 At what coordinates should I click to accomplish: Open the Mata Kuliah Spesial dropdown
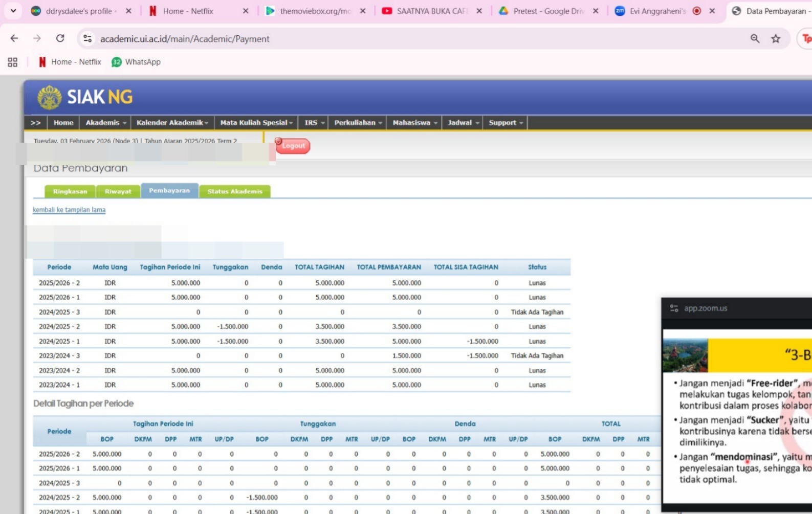coord(256,123)
